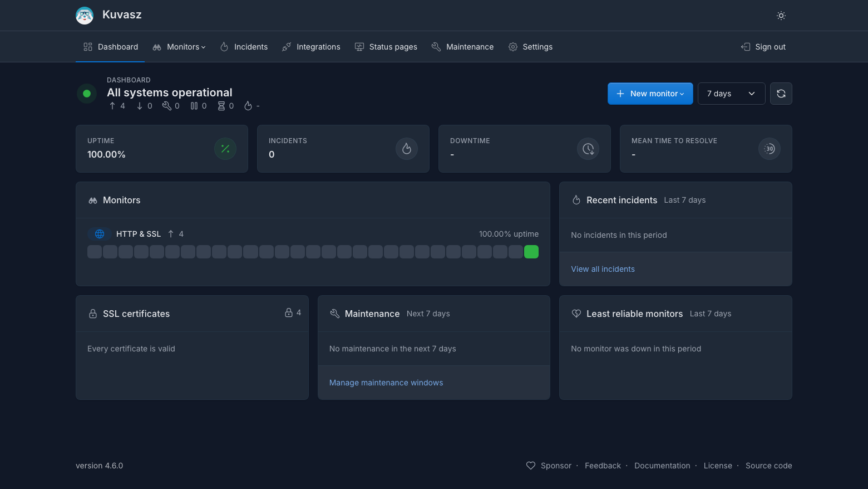Viewport: 868px width, 489px height.
Task: Click the Recent incidents flame icon
Action: (576, 200)
